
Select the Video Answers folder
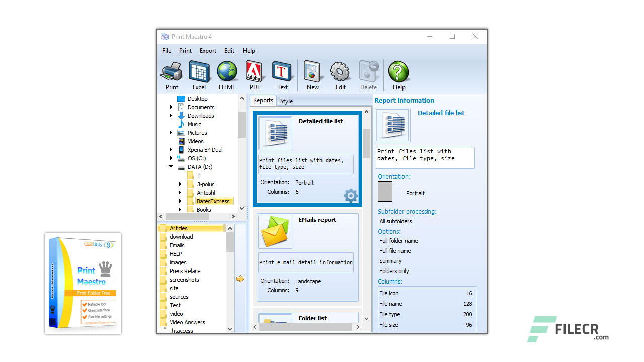(x=187, y=322)
